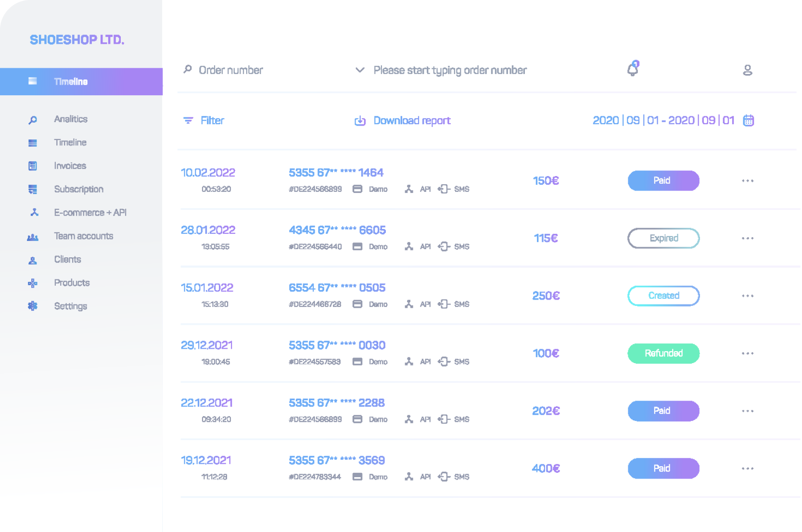Open the Subscription panel

[x=78, y=189]
